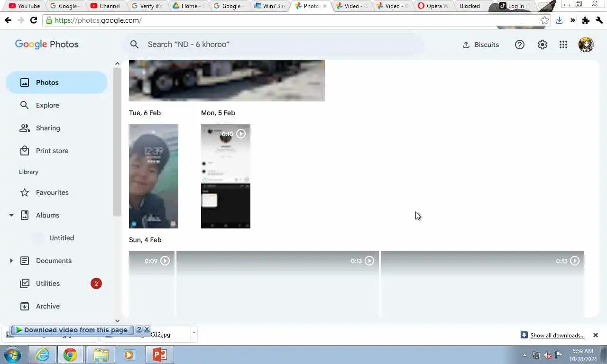Screen dimensions: 607x364
Task: Open Google Photos settings gear
Action: (x=543, y=45)
